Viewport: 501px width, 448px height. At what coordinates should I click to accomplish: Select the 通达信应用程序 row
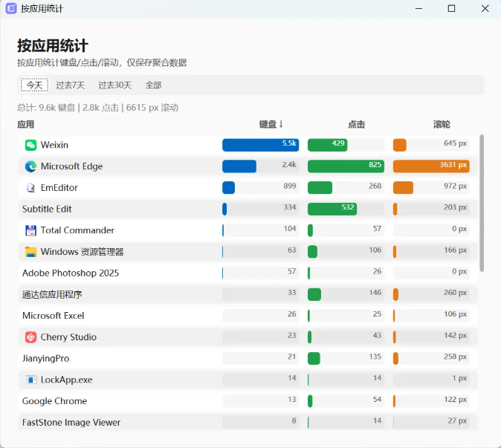coord(248,294)
